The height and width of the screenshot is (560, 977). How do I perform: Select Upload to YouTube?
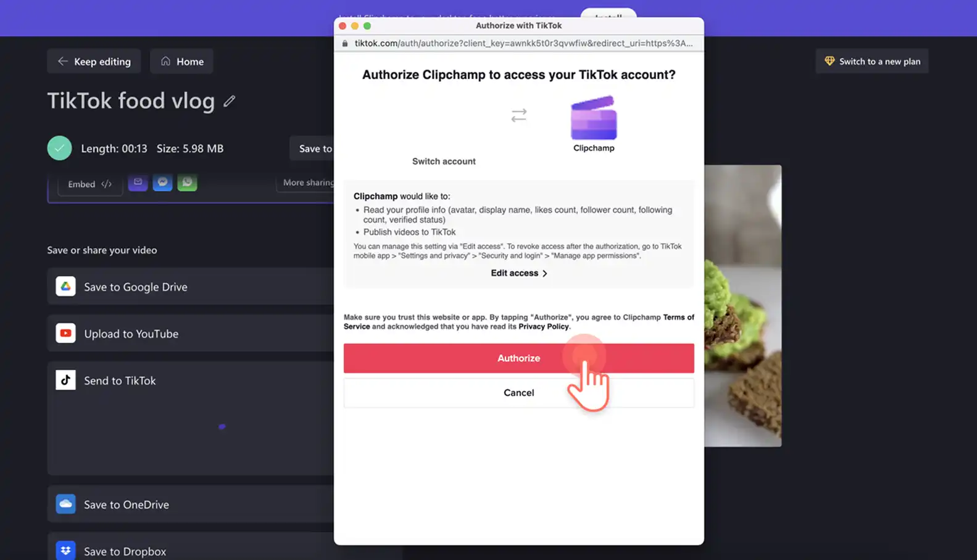[191, 333]
